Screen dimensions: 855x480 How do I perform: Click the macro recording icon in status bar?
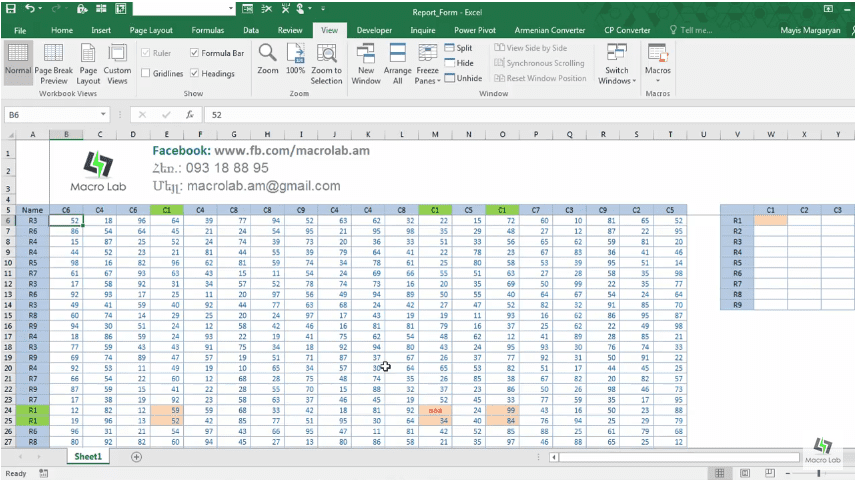coord(44,473)
